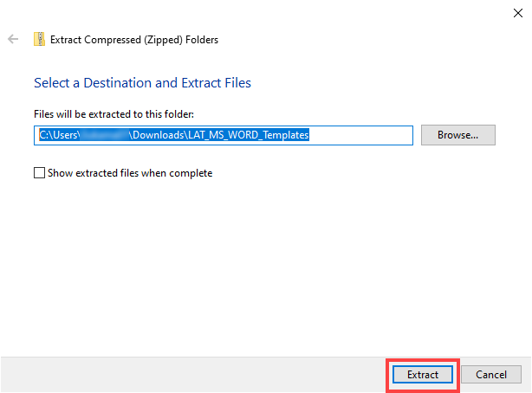Click the zipped folder icon in the title
Screen dimensions: 532x393
39,39
